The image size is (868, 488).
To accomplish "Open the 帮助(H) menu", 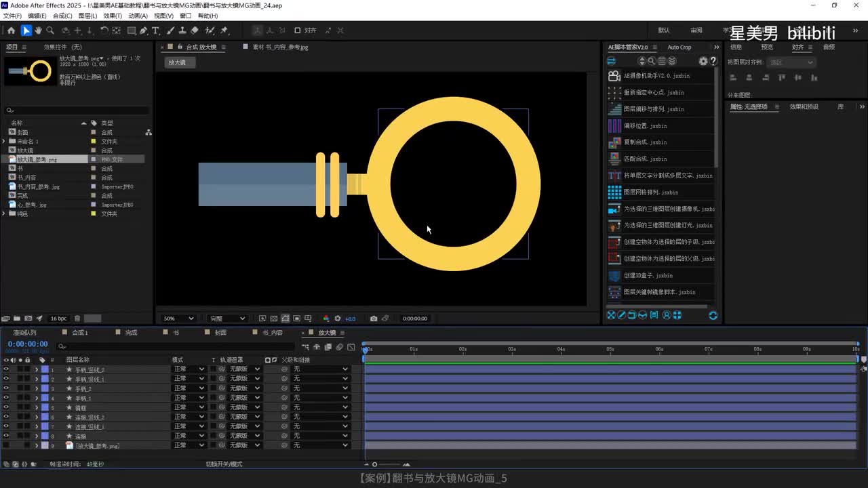I will pyautogui.click(x=208, y=16).
